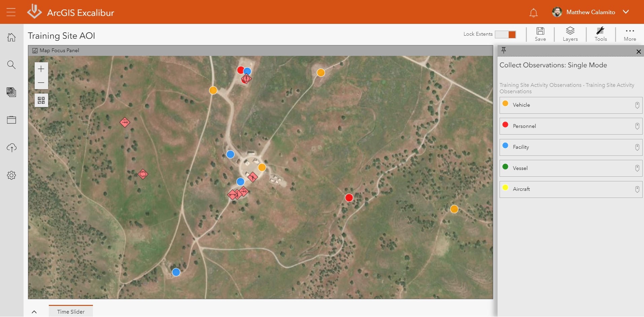Select the cloud upload sidebar icon

tap(11, 148)
